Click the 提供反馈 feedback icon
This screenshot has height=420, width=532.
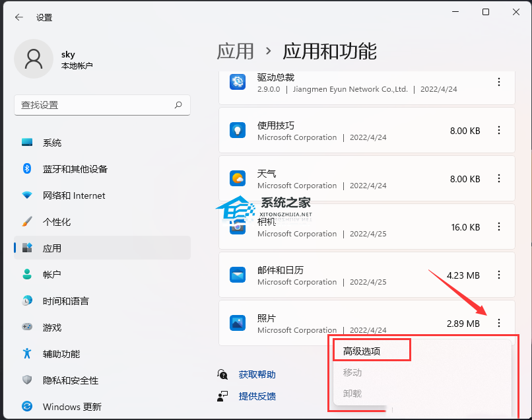pyautogui.click(x=222, y=396)
